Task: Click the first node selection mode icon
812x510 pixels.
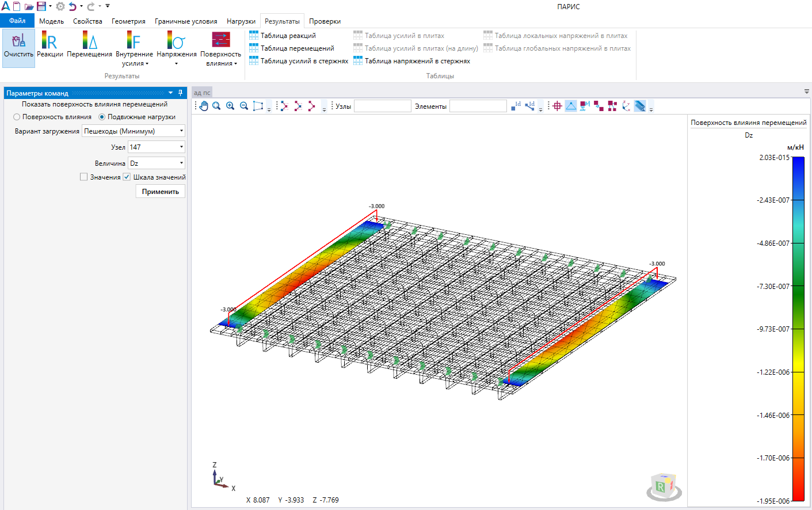Action: tap(284, 106)
